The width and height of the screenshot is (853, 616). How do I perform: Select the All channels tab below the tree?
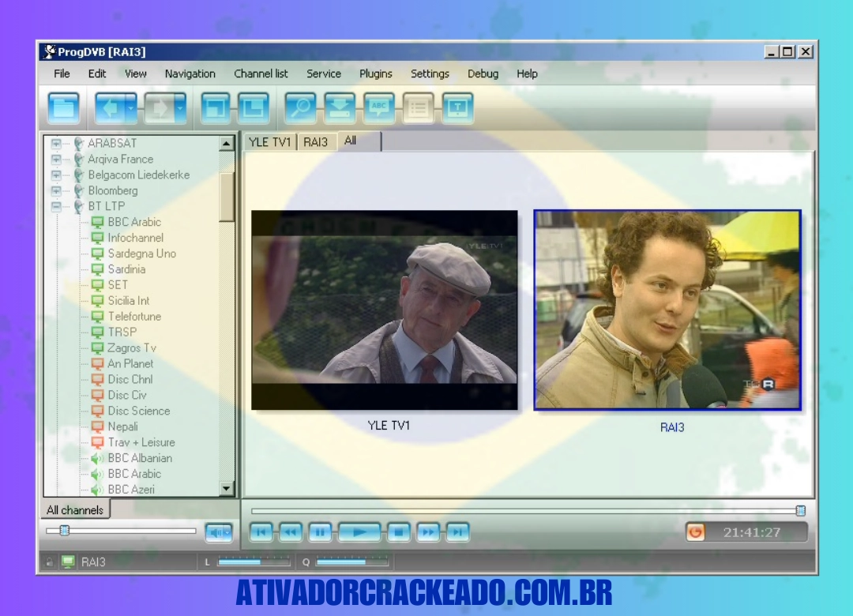[75, 510]
